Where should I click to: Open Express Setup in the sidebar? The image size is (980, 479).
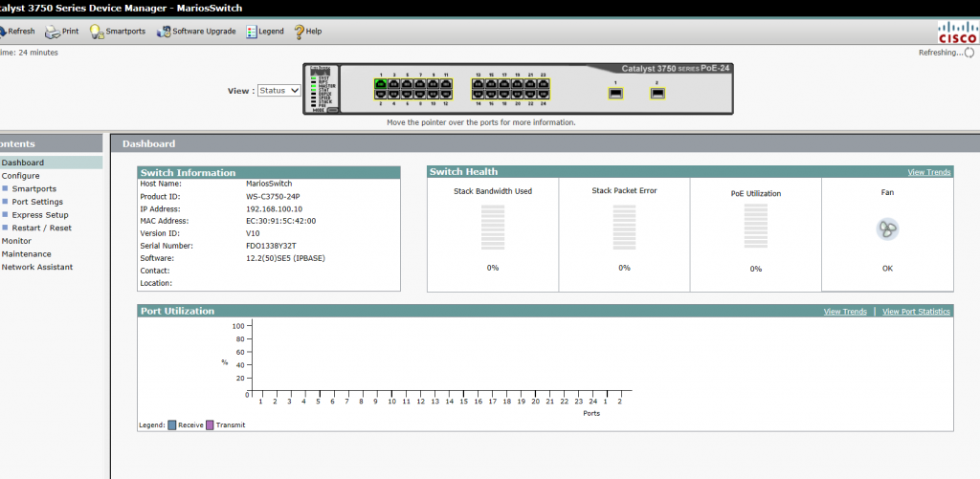point(40,215)
